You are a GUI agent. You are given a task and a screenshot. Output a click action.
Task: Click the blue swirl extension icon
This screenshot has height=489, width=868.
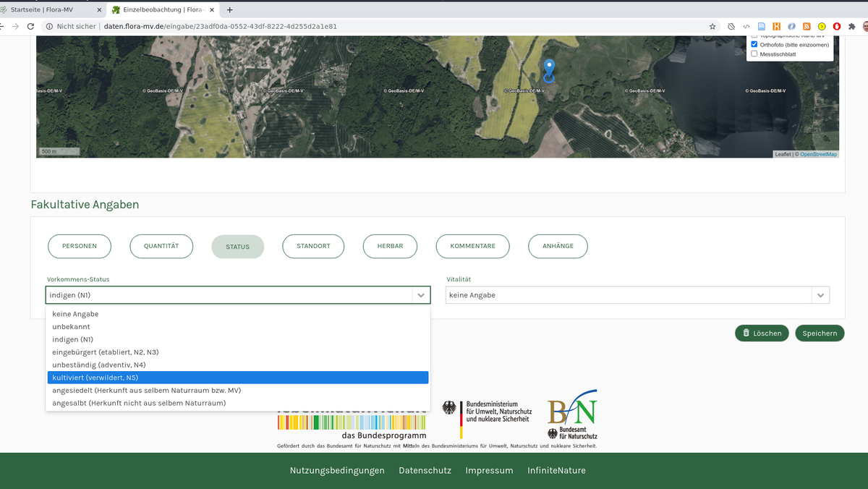(792, 26)
